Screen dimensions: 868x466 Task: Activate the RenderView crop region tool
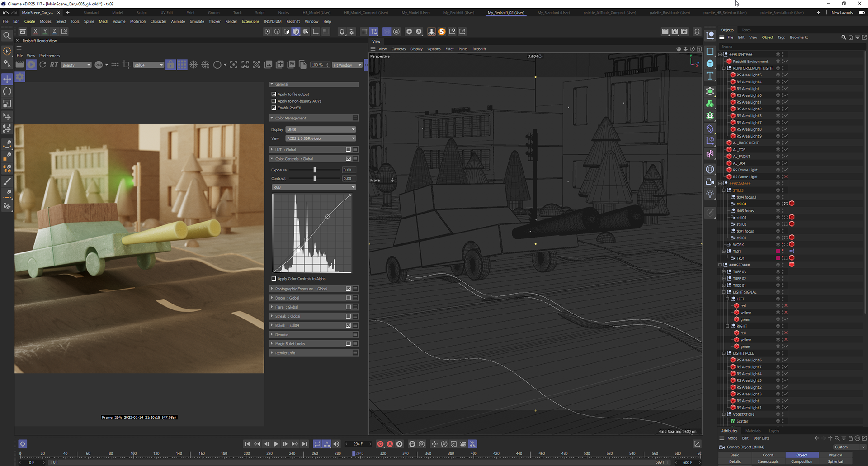[127, 65]
